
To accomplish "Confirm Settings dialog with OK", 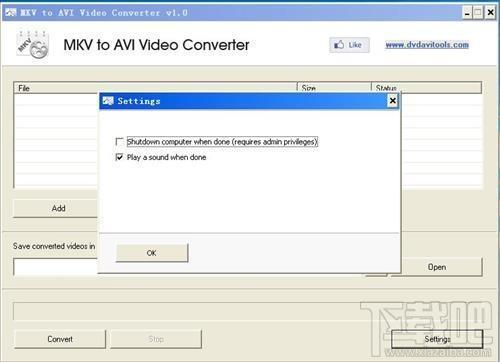I will 152,253.
